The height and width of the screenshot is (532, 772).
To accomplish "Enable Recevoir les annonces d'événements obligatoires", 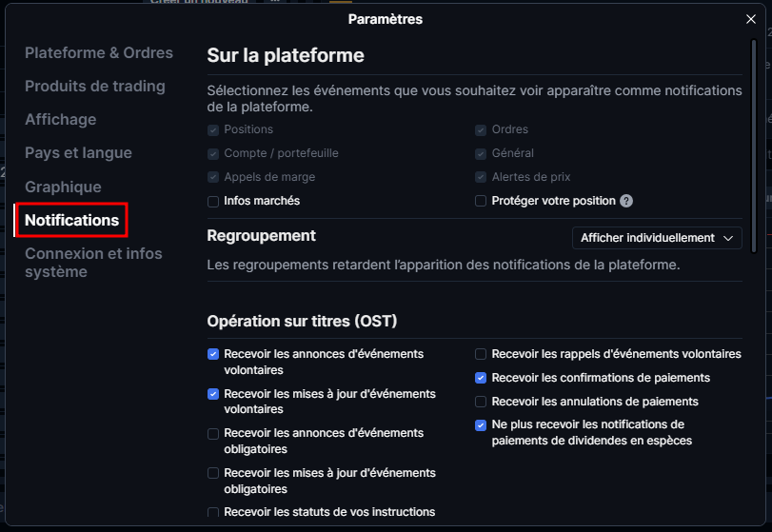I will (x=213, y=434).
